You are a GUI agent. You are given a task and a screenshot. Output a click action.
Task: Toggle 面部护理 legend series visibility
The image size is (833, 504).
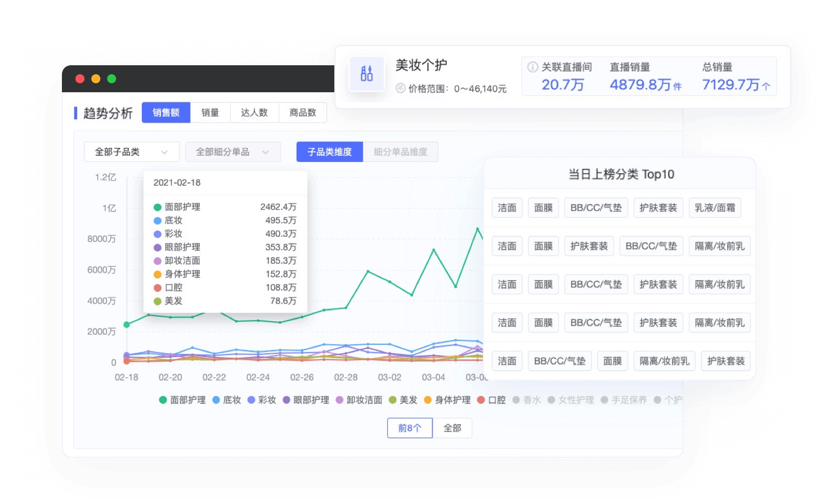tap(182, 400)
